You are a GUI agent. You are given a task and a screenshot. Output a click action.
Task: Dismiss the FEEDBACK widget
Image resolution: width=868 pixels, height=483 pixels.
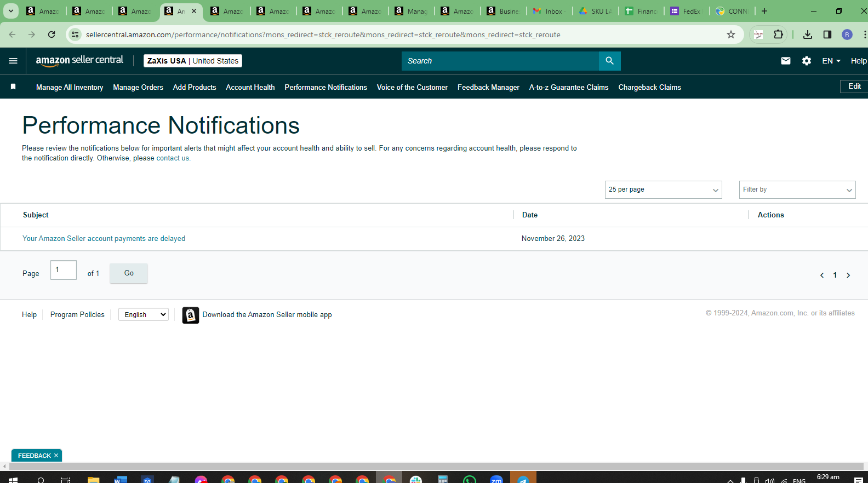[56, 456]
